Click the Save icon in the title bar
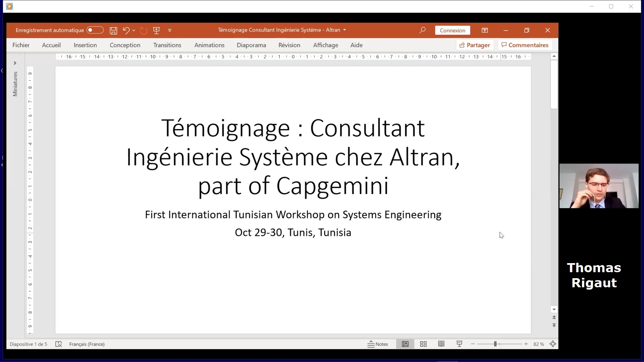The image size is (644, 362). [113, 31]
